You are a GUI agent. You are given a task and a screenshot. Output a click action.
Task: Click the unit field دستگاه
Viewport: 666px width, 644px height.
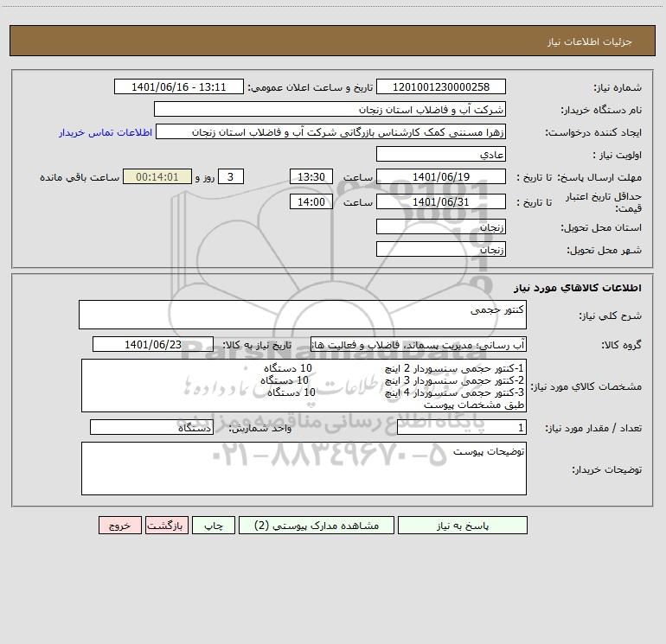click(x=151, y=428)
